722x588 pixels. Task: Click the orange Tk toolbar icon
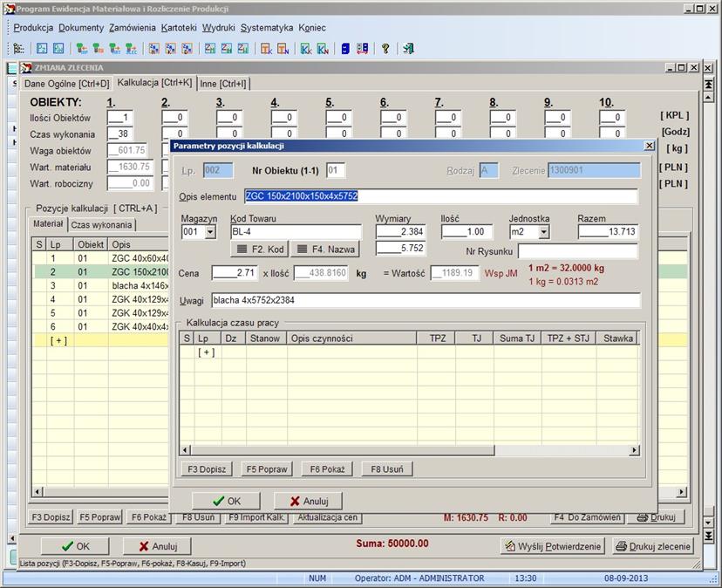pyautogui.click(x=267, y=49)
